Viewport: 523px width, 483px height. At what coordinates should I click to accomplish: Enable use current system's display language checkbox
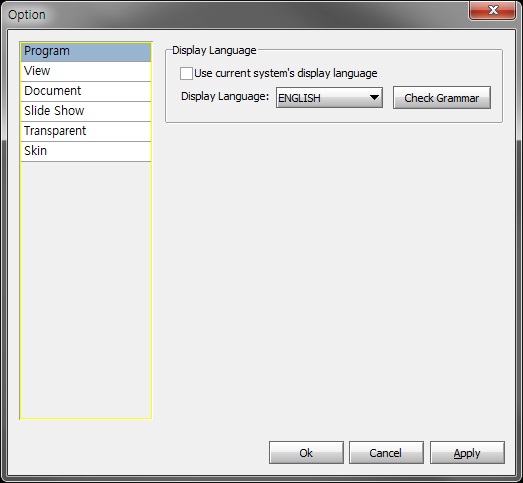pyautogui.click(x=186, y=73)
